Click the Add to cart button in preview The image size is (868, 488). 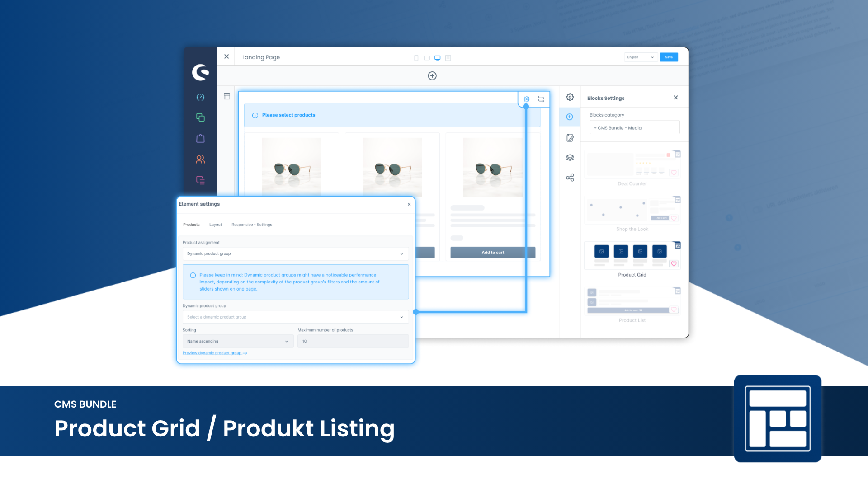click(x=493, y=253)
